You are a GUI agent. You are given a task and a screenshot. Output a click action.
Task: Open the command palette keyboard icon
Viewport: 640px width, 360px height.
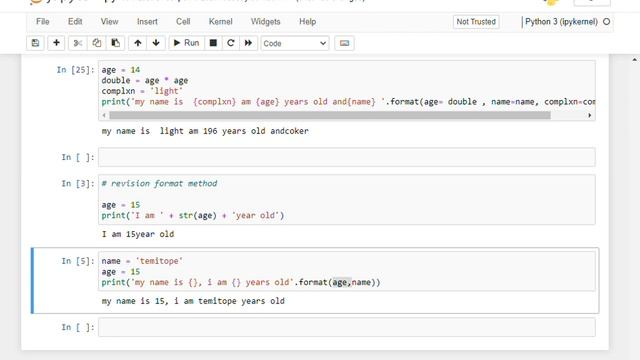coord(344,43)
